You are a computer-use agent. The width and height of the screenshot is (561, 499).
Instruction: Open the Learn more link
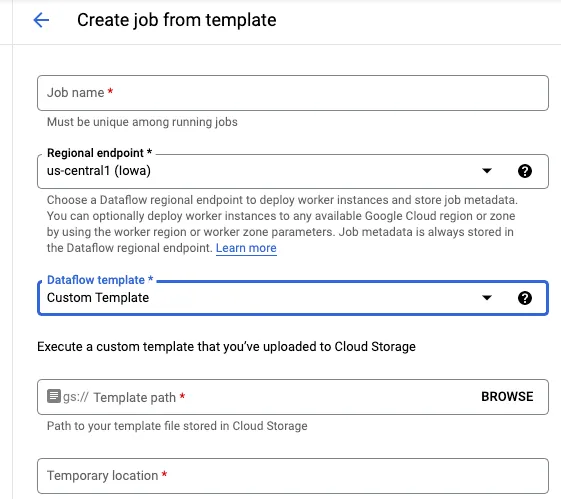(246, 248)
